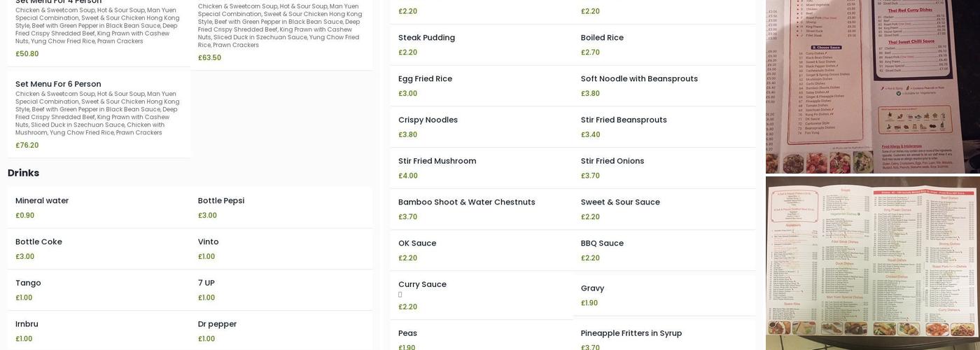Screen dimensions: 980x350
Task: Choose the Dr pepper drink
Action: click(x=217, y=324)
